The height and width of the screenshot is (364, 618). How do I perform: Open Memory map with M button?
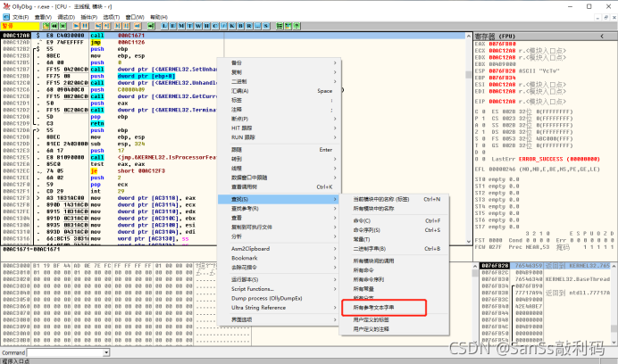pos(181,26)
